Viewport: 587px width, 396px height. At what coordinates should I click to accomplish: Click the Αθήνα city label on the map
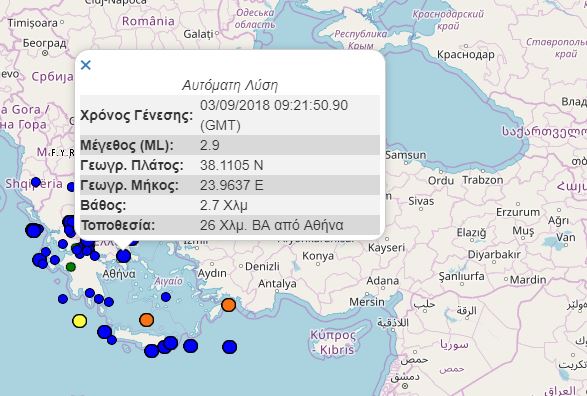(x=119, y=274)
